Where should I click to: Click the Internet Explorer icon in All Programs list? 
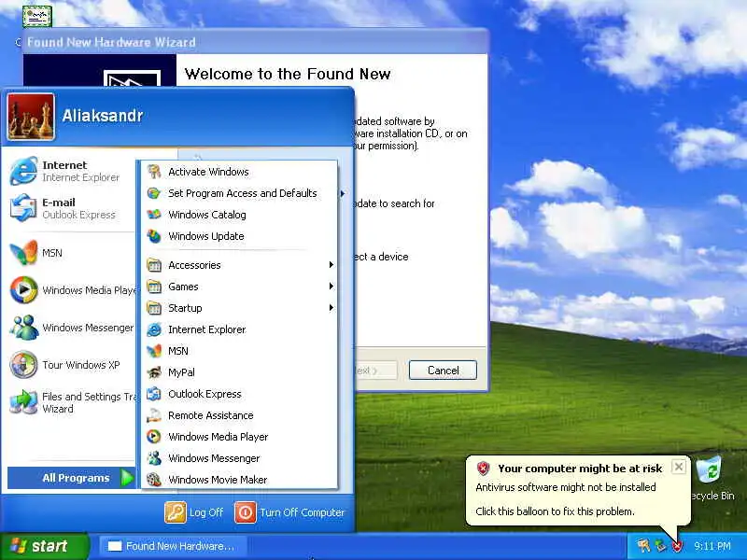click(154, 329)
